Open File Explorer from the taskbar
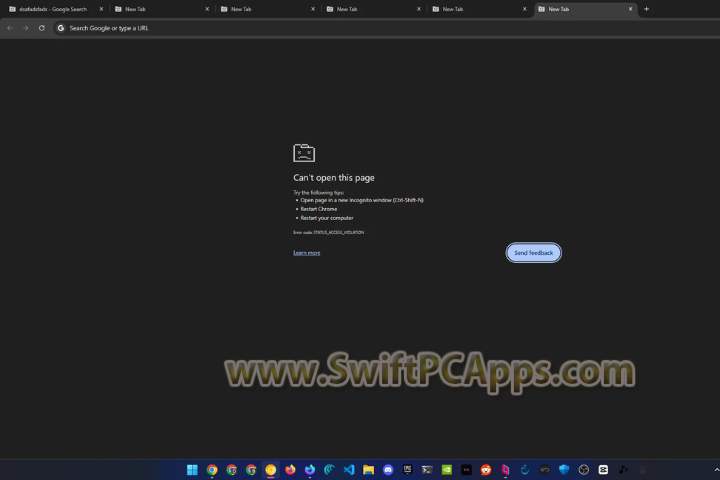 point(368,469)
